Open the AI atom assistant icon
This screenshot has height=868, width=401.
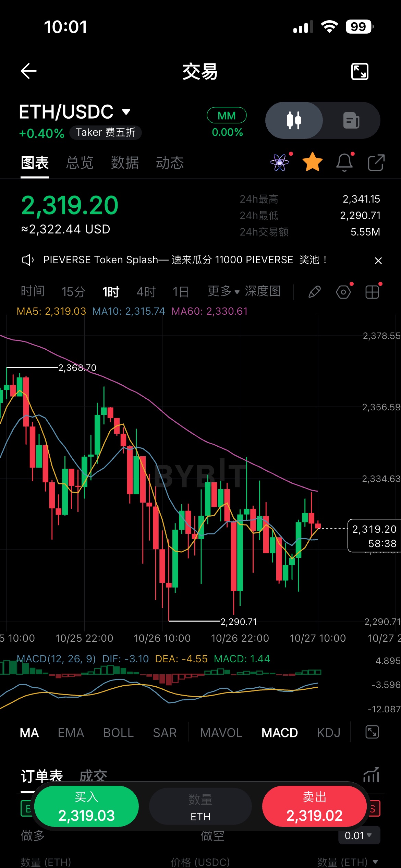280,162
